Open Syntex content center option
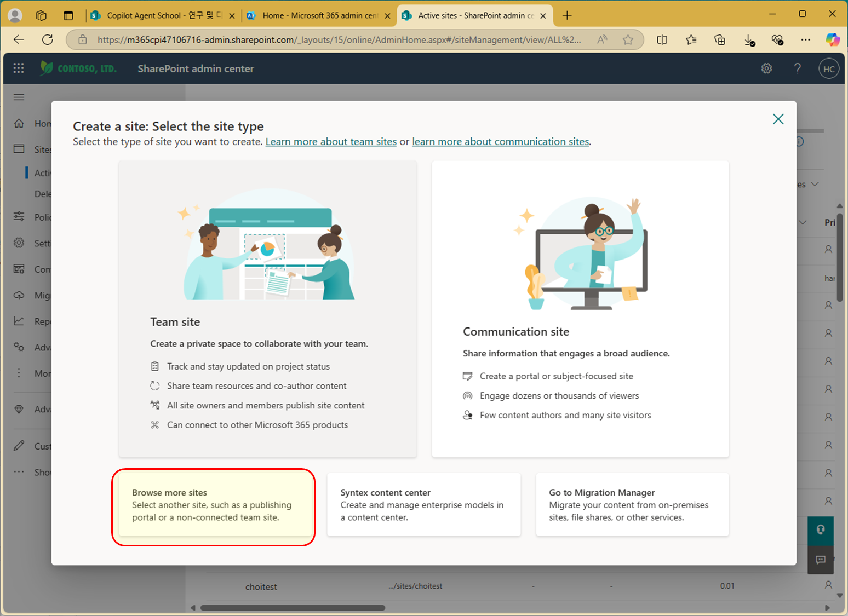Viewport: 848px width, 616px height. pyautogui.click(x=424, y=505)
